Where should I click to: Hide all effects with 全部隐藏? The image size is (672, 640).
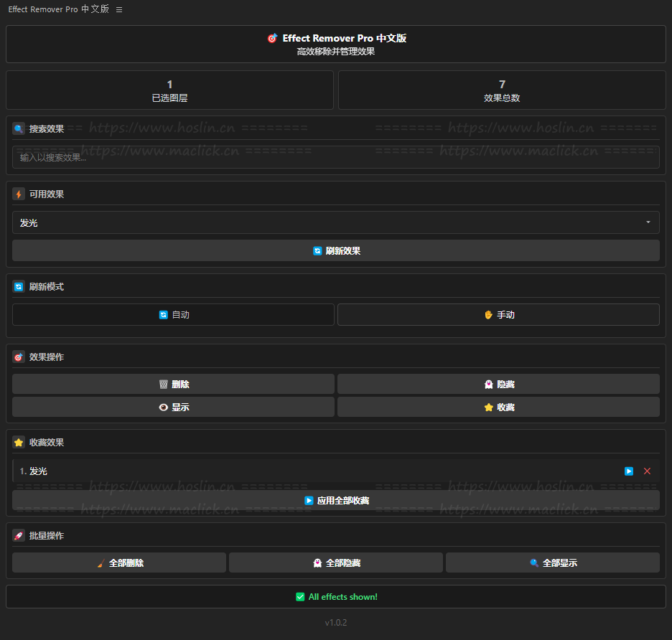click(x=335, y=563)
